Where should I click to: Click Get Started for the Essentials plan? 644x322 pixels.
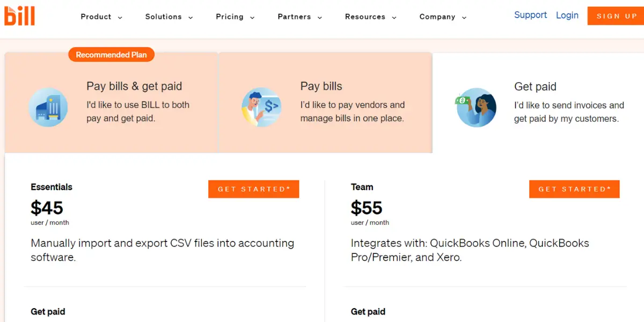(x=253, y=189)
